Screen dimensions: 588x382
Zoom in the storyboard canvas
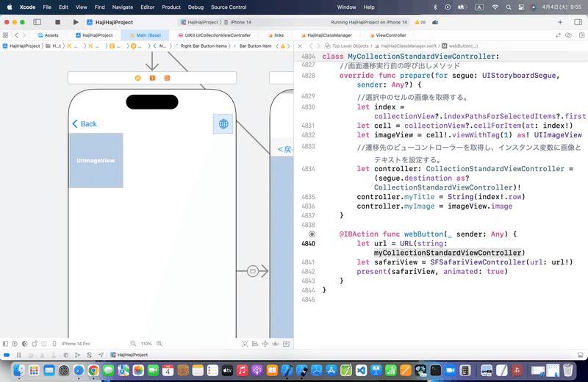[159, 343]
